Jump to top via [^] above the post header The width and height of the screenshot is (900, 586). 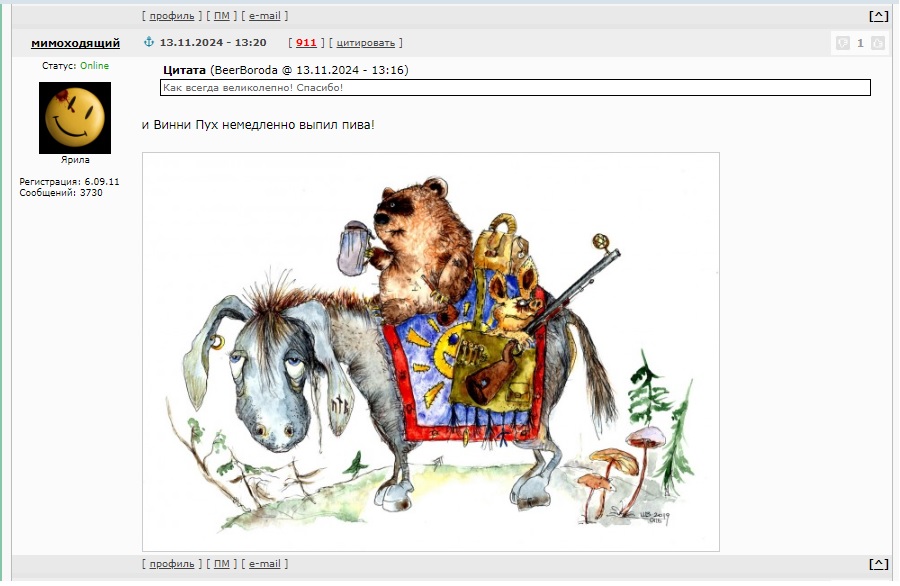point(879,16)
